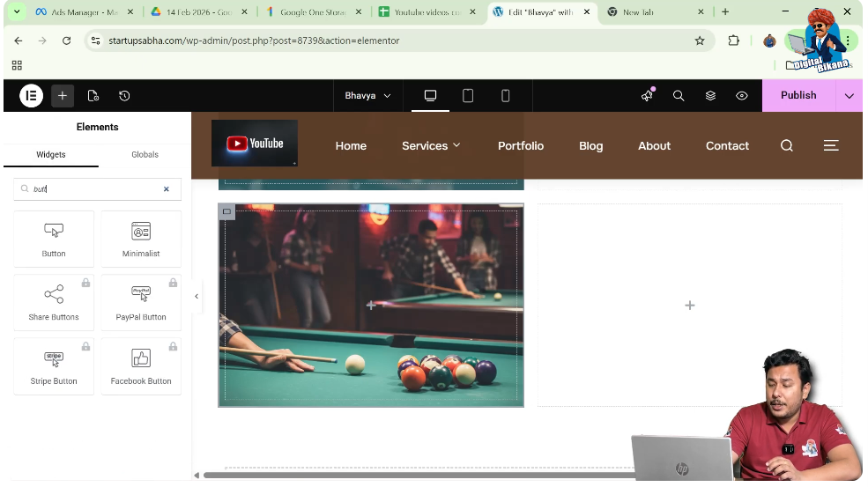868x487 pixels.
Task: Open the revision history icon
Action: [124, 96]
